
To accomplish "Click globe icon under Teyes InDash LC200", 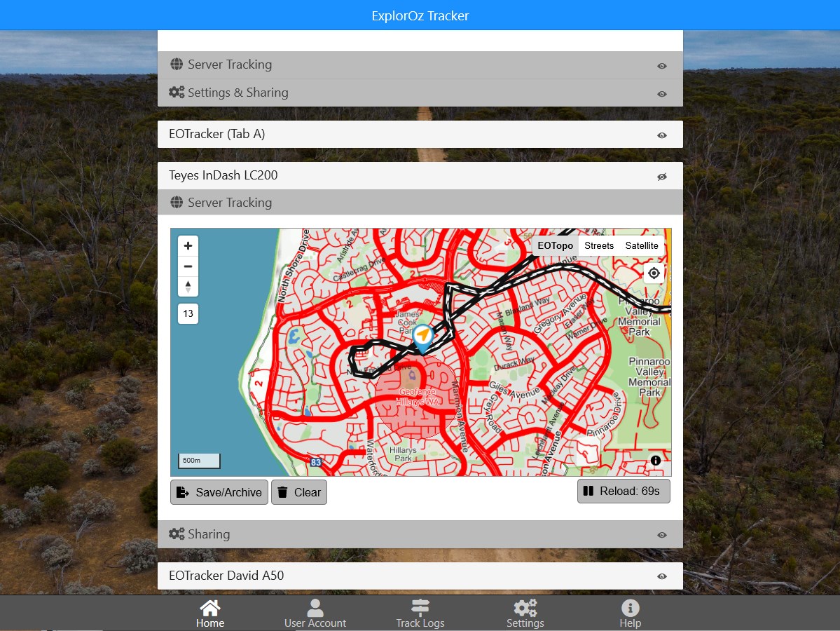I will coord(177,203).
